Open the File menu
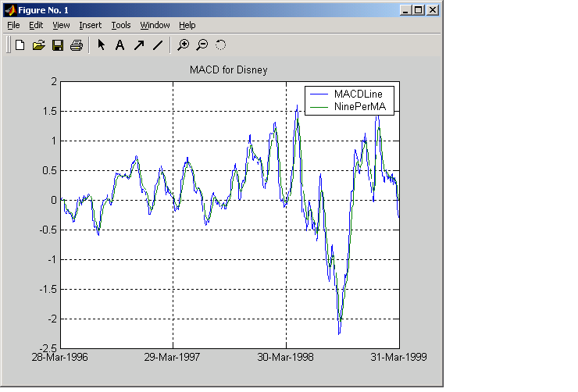Screen dimensions: 578x392 click(13, 25)
